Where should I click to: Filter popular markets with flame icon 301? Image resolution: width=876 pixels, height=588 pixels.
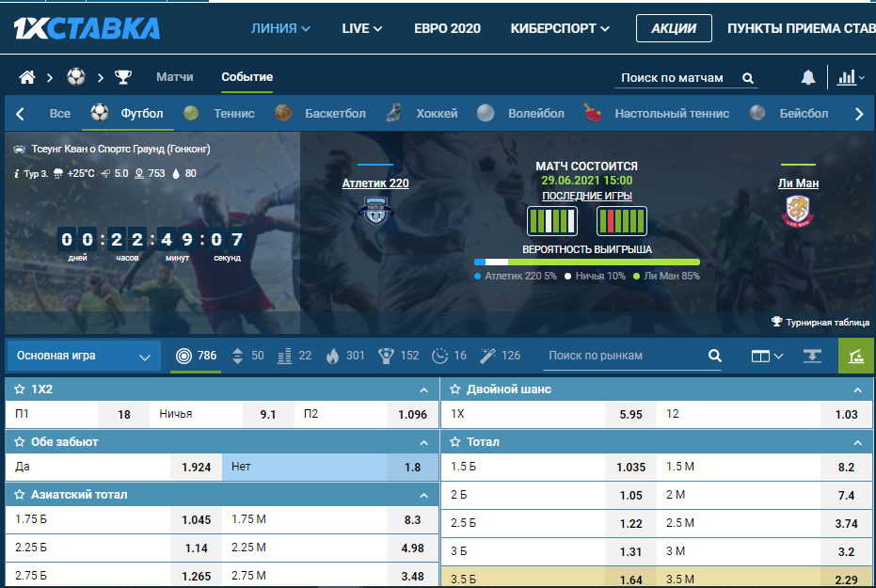tap(345, 356)
